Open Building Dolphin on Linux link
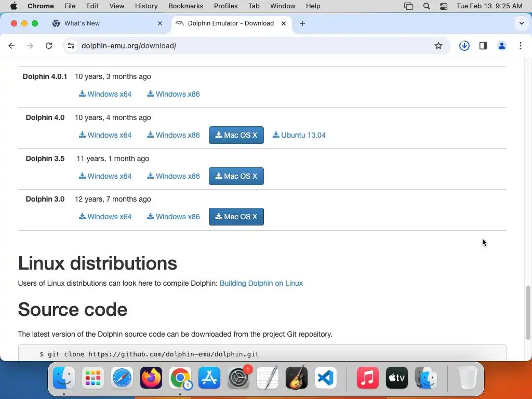This screenshot has width=532, height=399. pyautogui.click(x=261, y=283)
